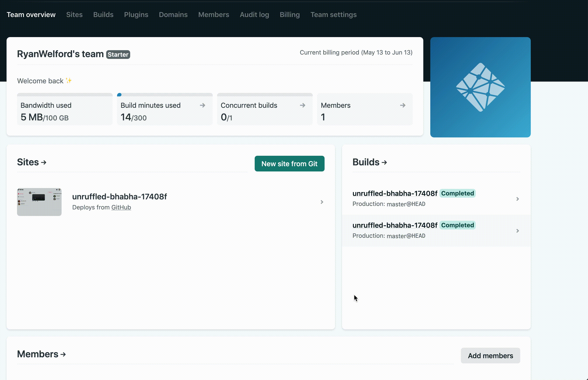The image size is (588, 380).
Task: Switch to the Audit log tab
Action: [x=254, y=15]
